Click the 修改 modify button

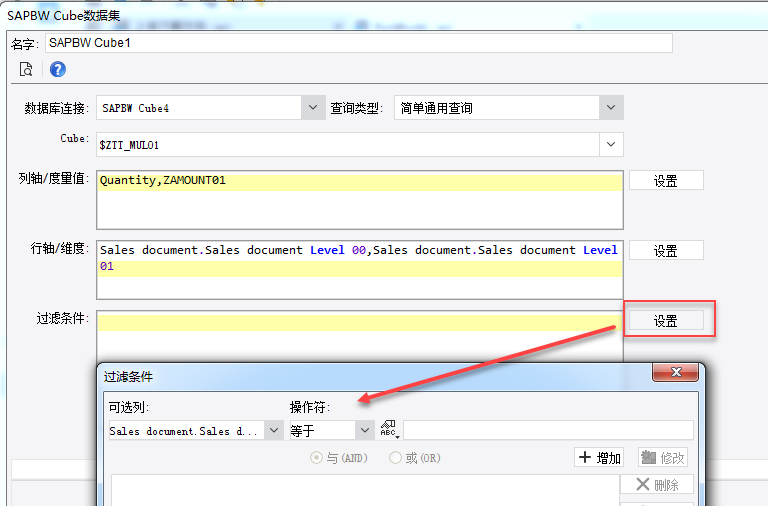[x=663, y=458]
